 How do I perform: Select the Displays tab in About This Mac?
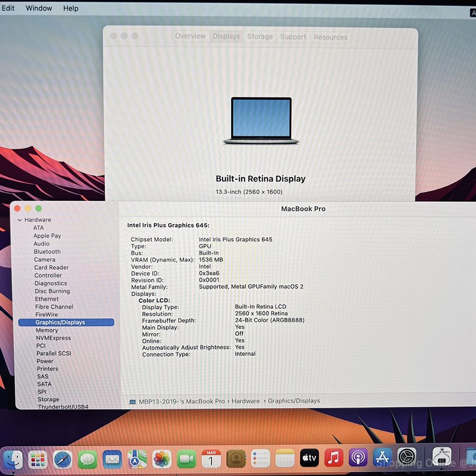click(x=226, y=36)
